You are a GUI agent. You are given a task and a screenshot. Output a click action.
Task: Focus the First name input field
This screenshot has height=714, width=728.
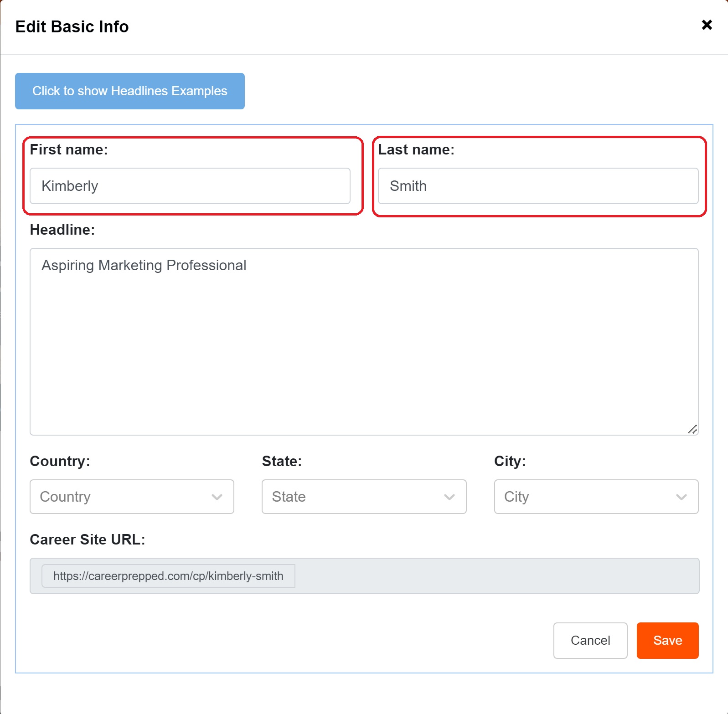coord(190,186)
